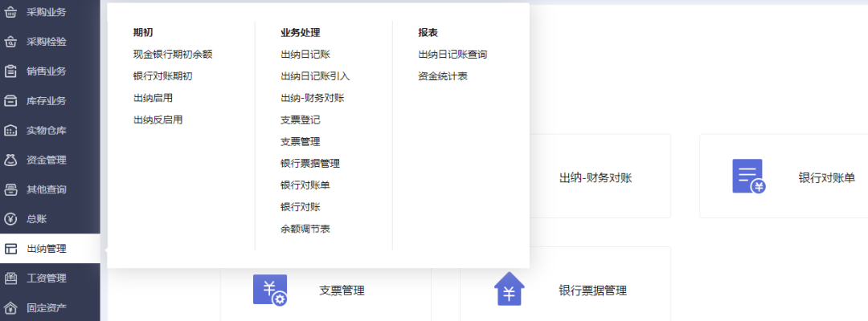
Task: Click the 总账 yen circle icon
Action: coord(10,219)
